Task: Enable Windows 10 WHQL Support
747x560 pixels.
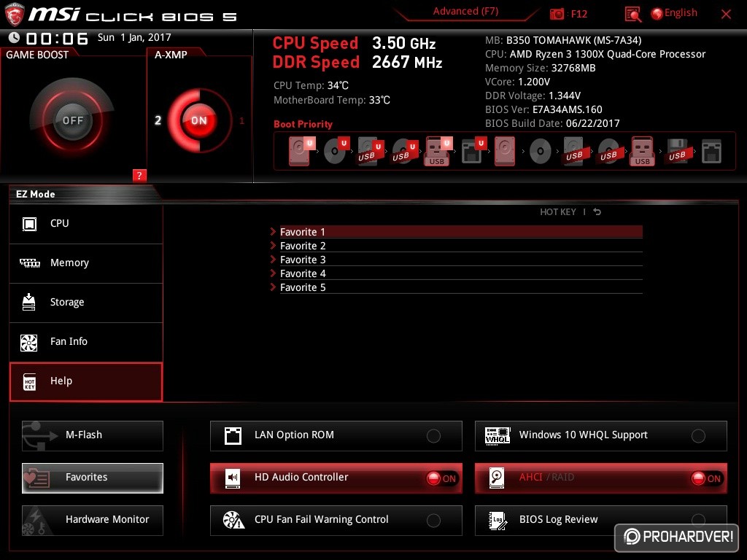Action: tap(698, 436)
